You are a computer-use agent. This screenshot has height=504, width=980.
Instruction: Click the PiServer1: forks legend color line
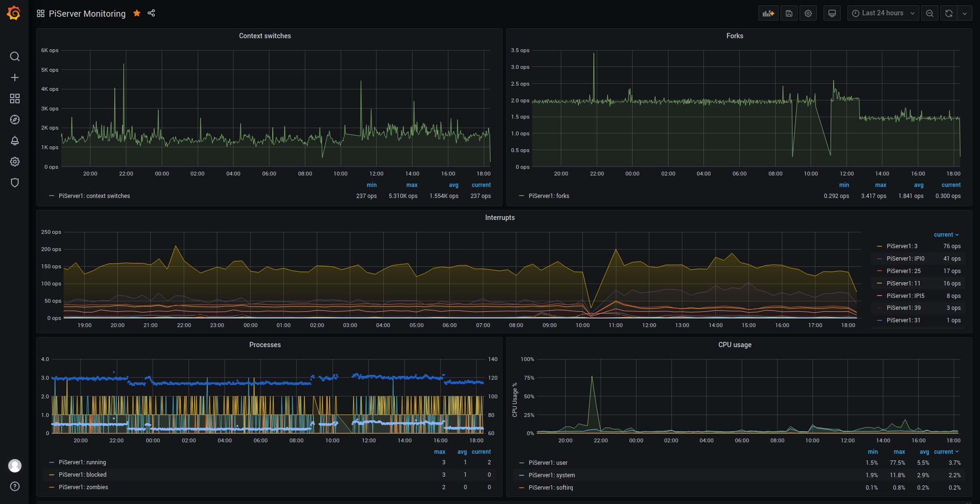(522, 196)
